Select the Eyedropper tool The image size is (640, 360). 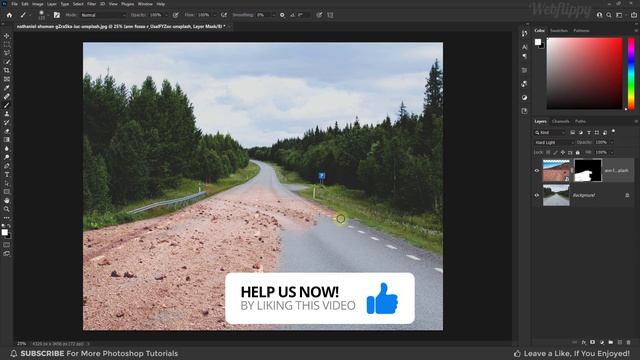(7, 88)
